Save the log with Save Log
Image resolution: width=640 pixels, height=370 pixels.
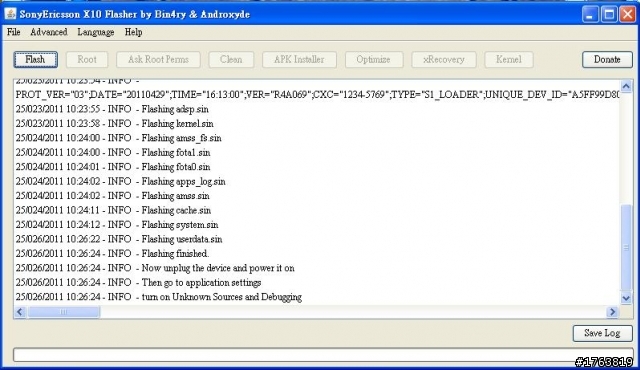(x=602, y=333)
